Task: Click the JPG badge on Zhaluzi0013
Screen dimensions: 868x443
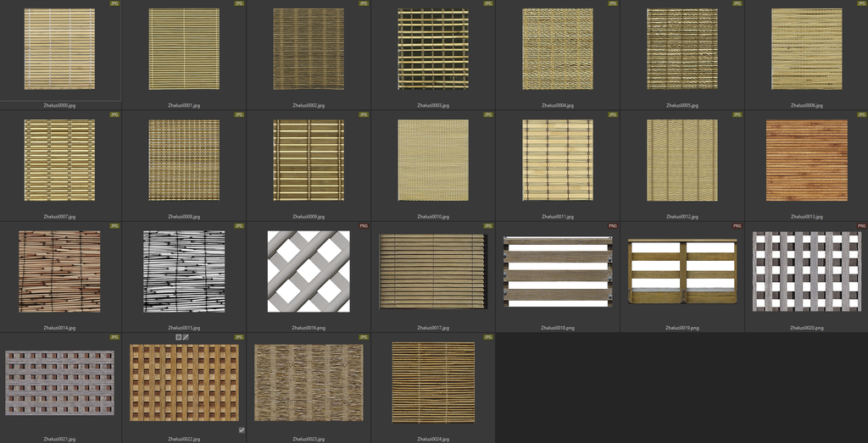Action: (x=861, y=114)
